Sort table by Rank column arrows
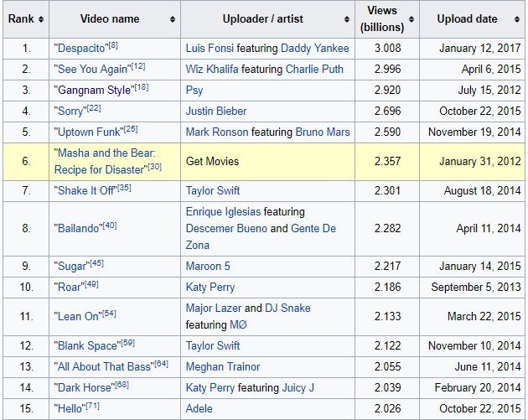528x420 pixels. coord(41,19)
